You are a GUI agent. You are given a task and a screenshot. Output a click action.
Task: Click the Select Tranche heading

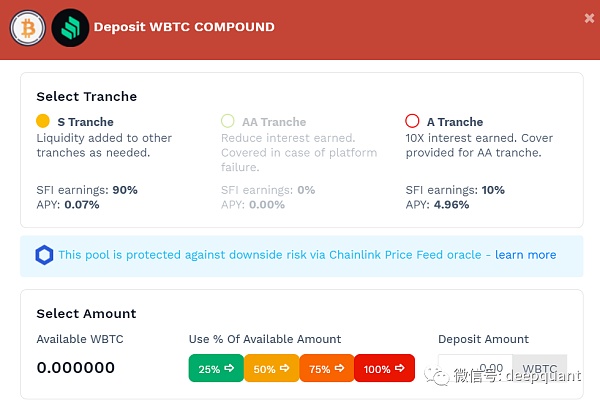(87, 97)
